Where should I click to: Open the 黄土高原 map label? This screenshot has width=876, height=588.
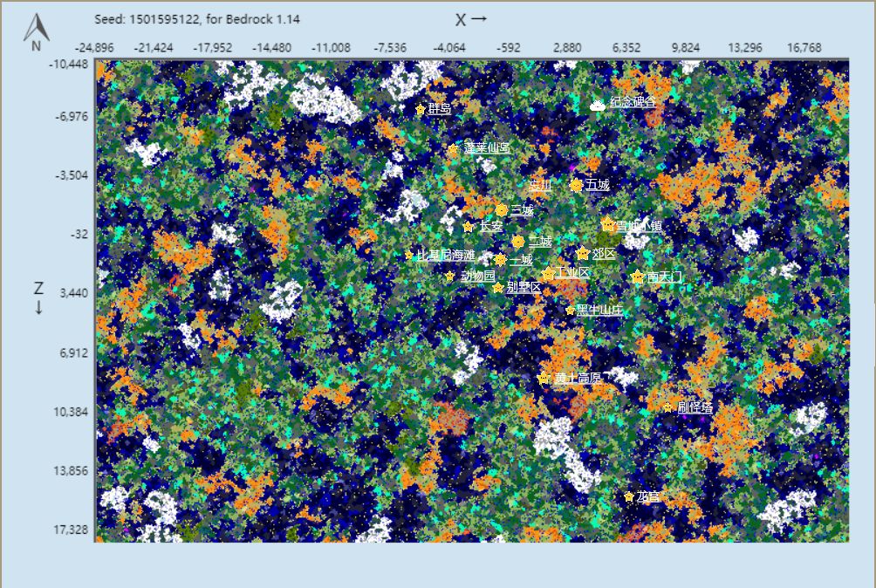(578, 378)
